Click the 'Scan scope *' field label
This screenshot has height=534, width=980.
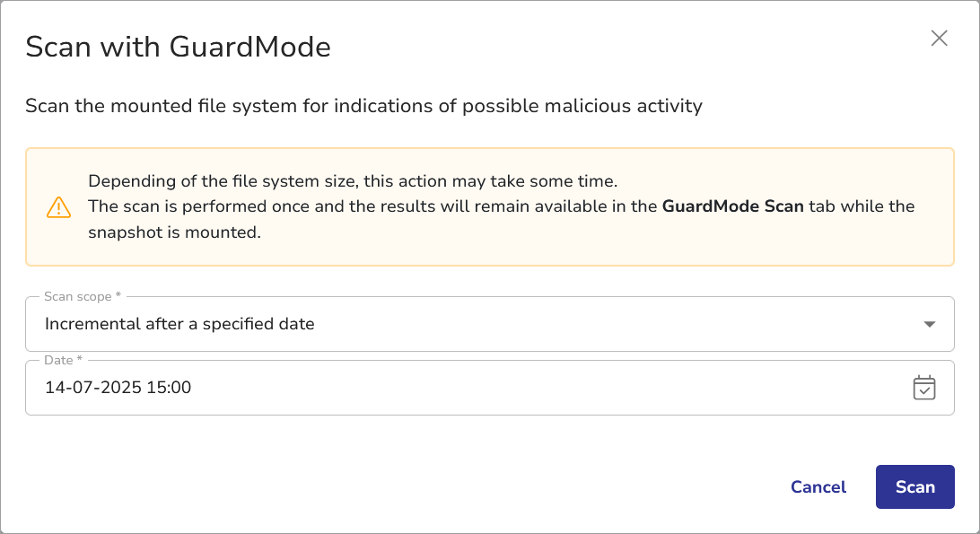[82, 296]
